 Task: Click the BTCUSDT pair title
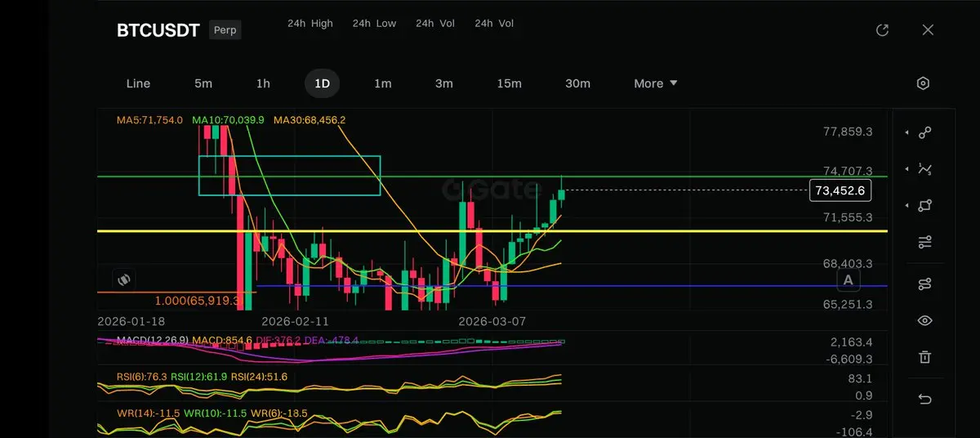click(158, 30)
